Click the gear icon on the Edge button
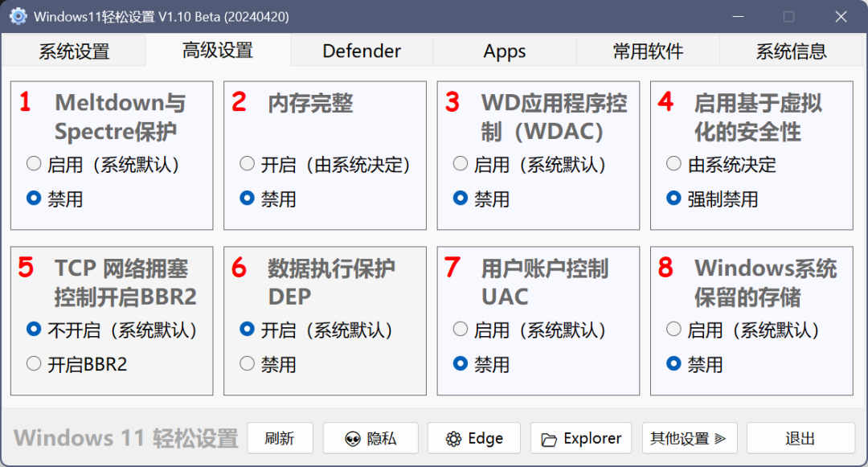The width and height of the screenshot is (868, 467). pos(453,439)
